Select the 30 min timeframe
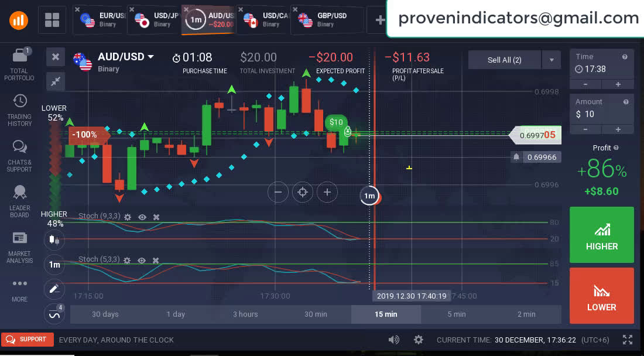This screenshot has width=644, height=356. click(x=316, y=314)
